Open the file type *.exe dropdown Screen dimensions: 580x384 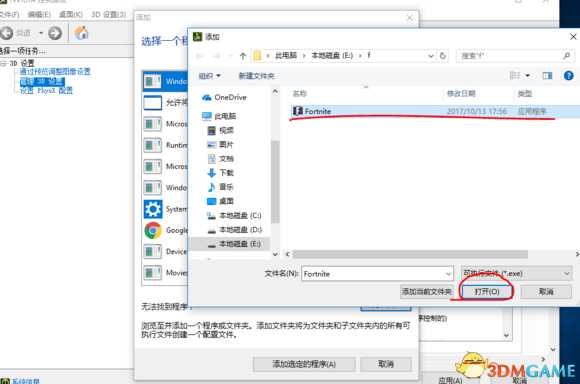click(x=516, y=274)
